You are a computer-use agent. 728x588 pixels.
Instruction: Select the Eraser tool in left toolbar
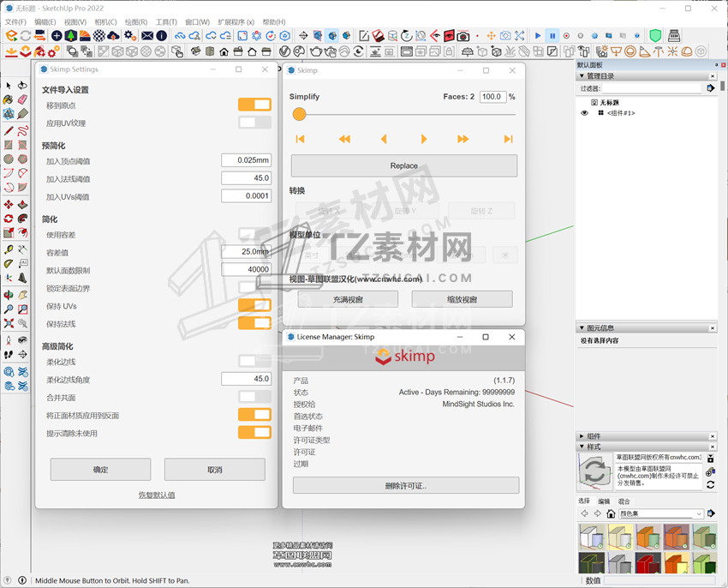pyautogui.click(x=22, y=99)
